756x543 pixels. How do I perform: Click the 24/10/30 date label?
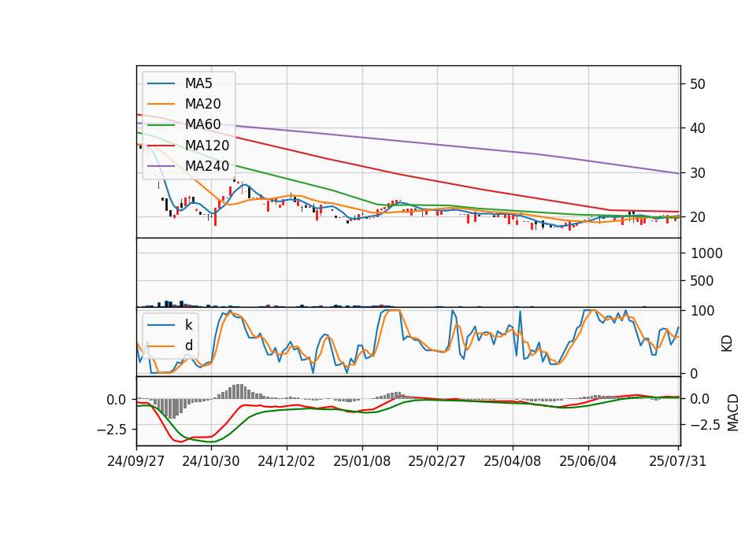(x=211, y=461)
